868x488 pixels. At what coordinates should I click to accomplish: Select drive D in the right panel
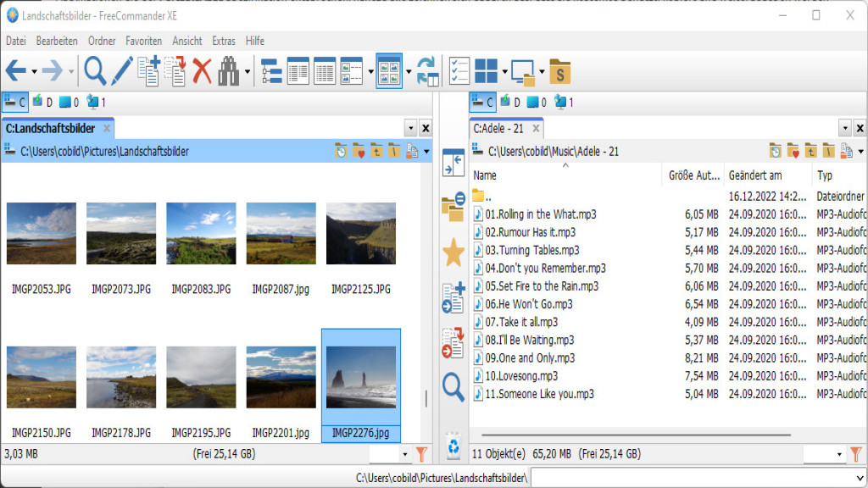(509, 103)
